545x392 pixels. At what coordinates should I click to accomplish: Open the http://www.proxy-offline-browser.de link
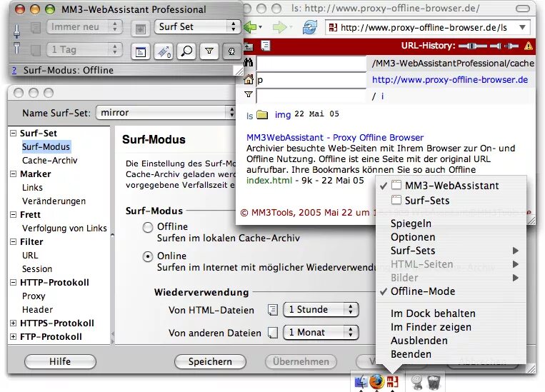[x=450, y=79]
